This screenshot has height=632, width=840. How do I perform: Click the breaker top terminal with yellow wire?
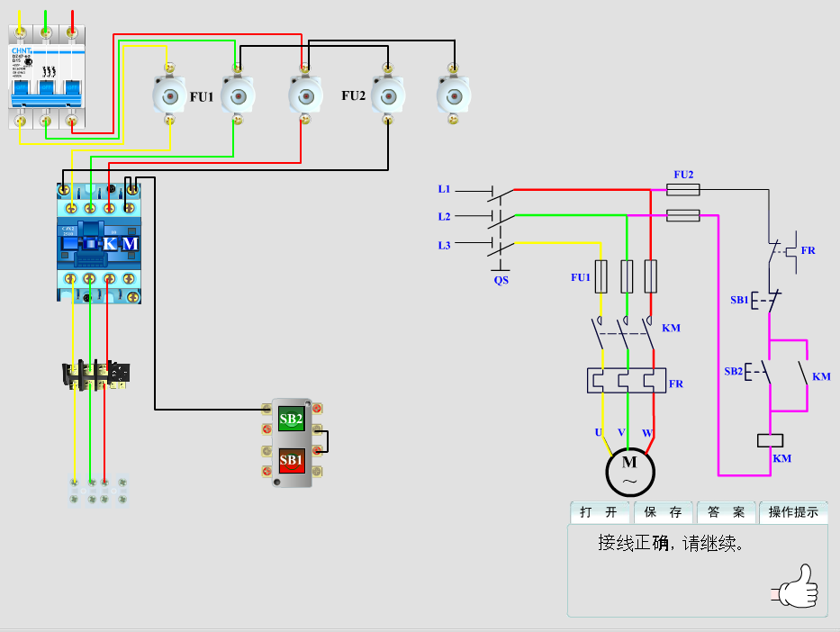click(20, 32)
